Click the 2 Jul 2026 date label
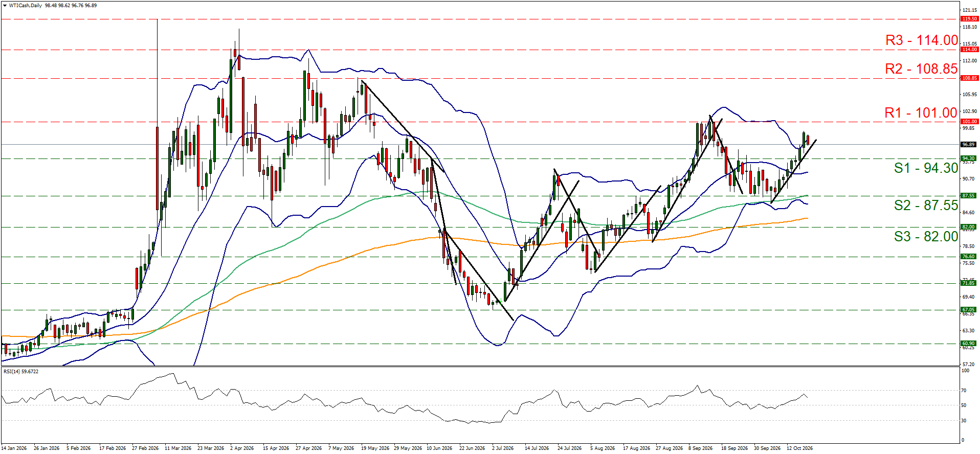Screen dimensions: 980x454 [x=503, y=448]
